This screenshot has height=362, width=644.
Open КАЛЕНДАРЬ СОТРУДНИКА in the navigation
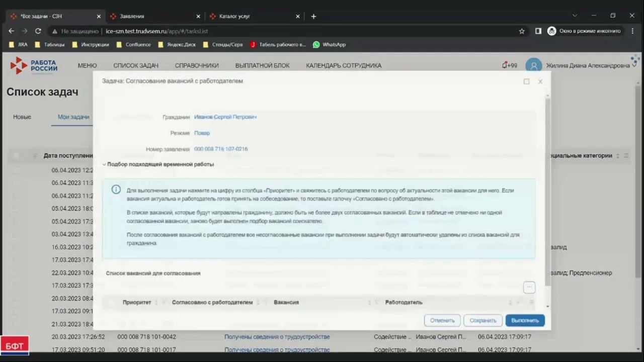click(344, 66)
